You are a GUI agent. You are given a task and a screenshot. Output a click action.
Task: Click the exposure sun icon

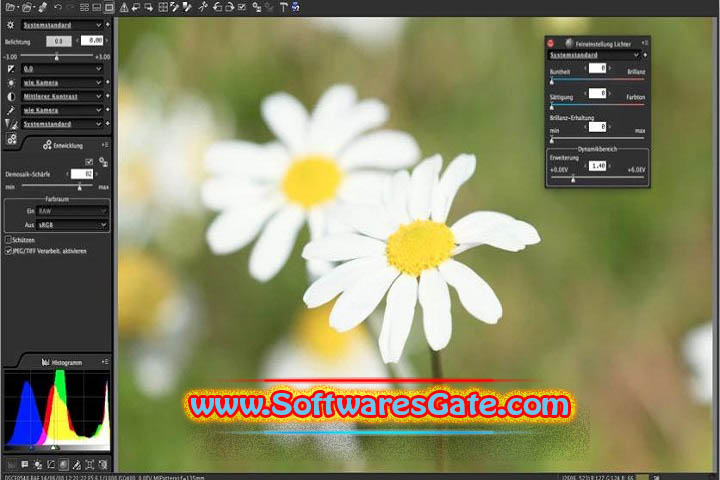click(11, 25)
